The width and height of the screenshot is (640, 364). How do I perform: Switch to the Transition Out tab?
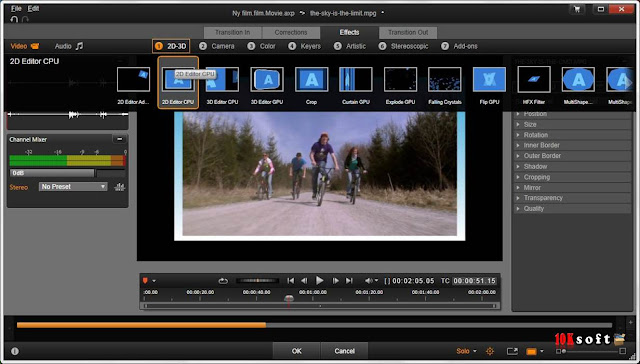click(408, 32)
